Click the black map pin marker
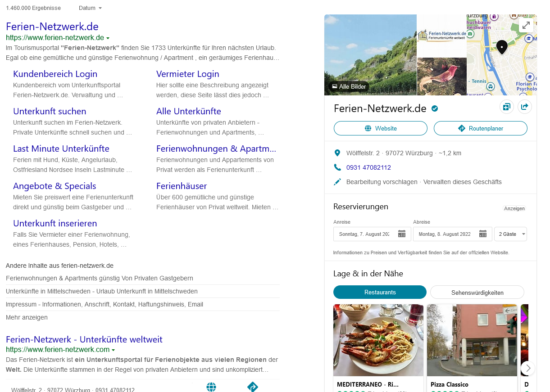 (502, 47)
